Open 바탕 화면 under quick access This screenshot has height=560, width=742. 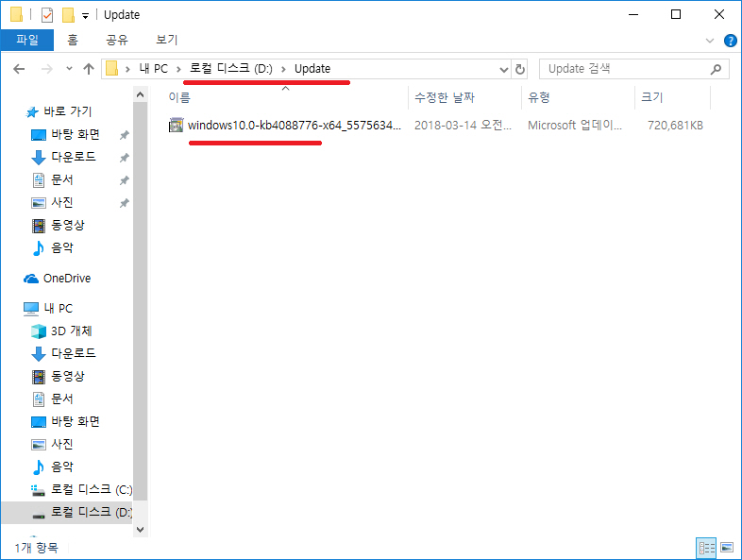coord(76,134)
